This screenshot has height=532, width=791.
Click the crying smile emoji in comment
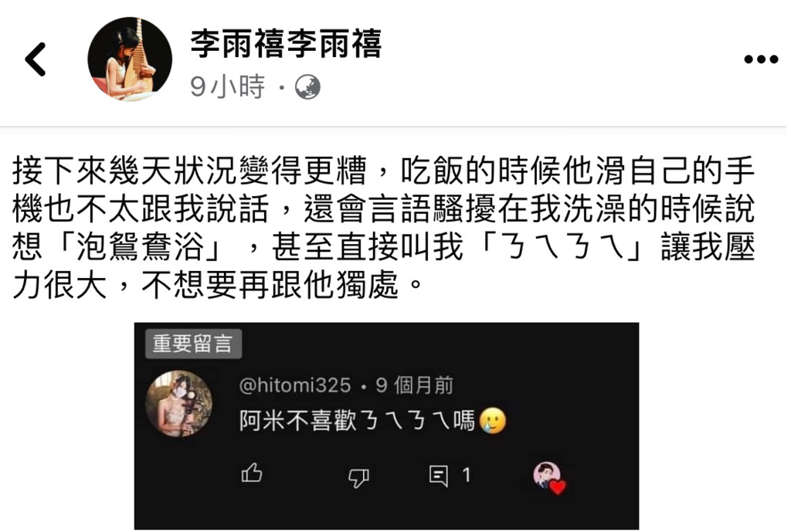click(x=492, y=421)
